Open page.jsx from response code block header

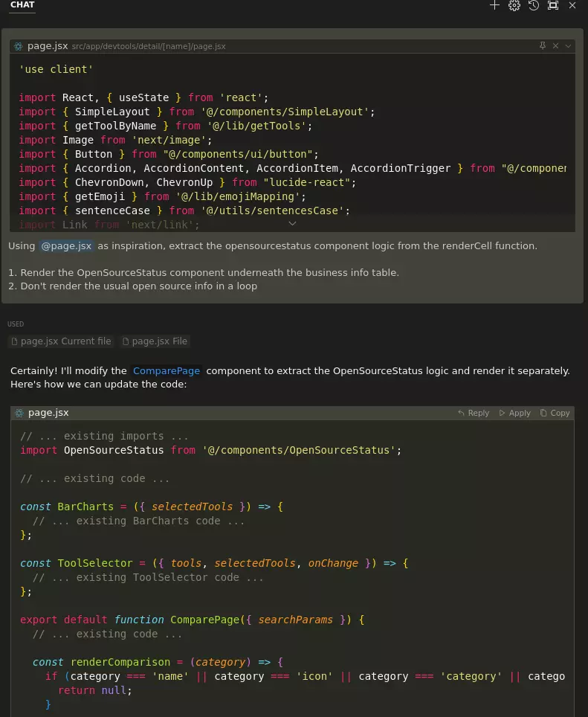point(48,413)
